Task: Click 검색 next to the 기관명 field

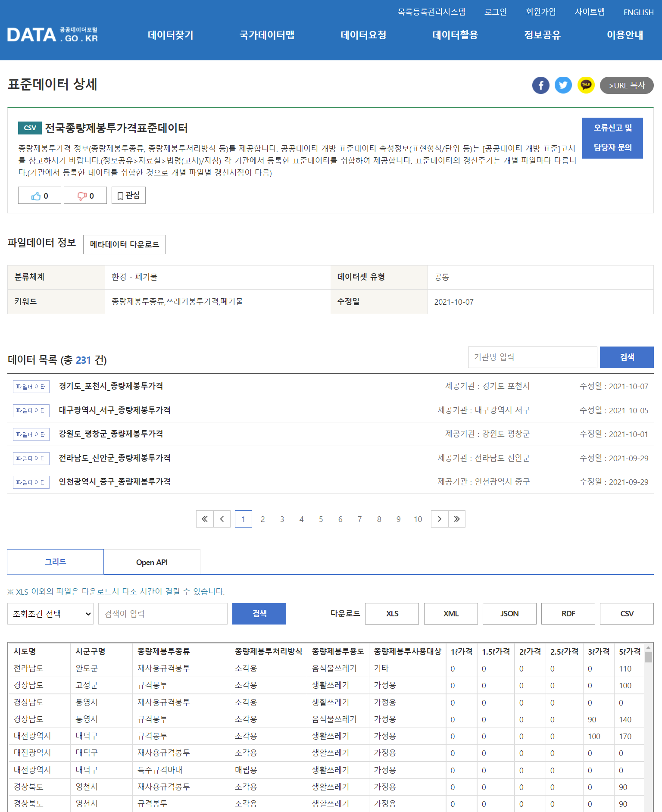Action: tap(627, 357)
